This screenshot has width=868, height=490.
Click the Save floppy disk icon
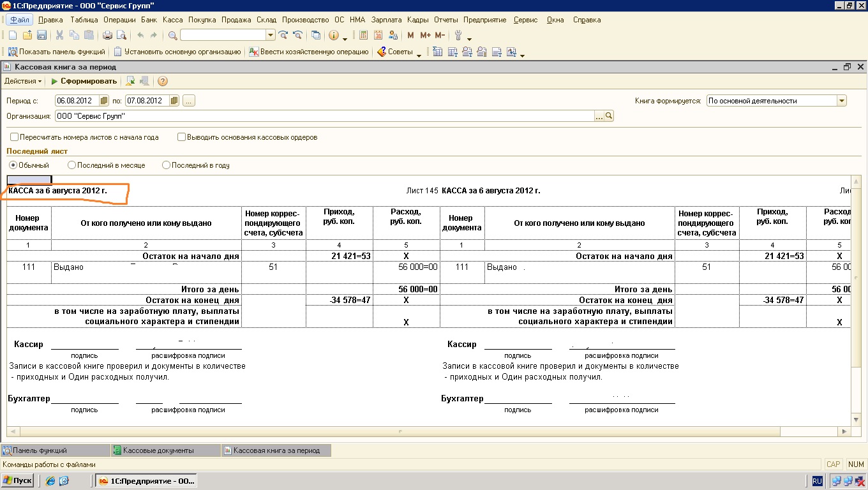pos(41,35)
